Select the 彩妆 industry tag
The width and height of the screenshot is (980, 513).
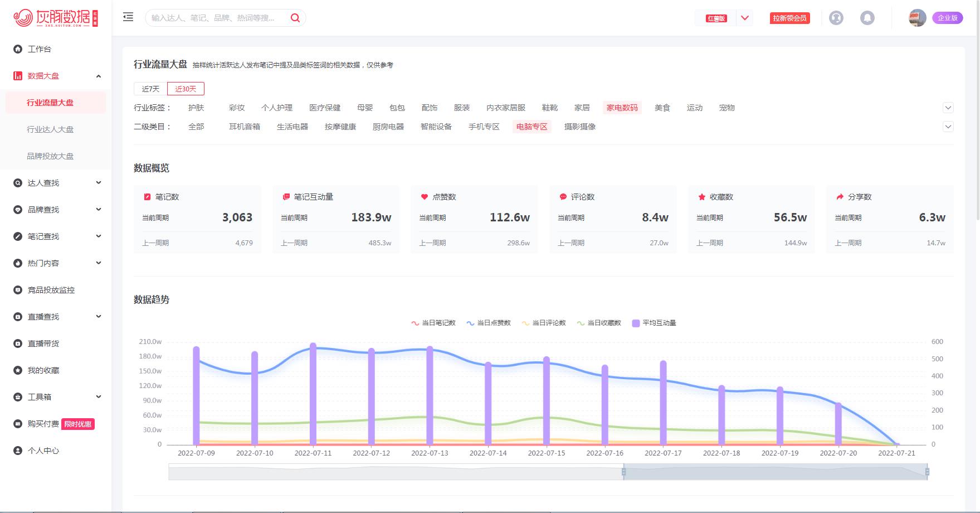pyautogui.click(x=237, y=108)
